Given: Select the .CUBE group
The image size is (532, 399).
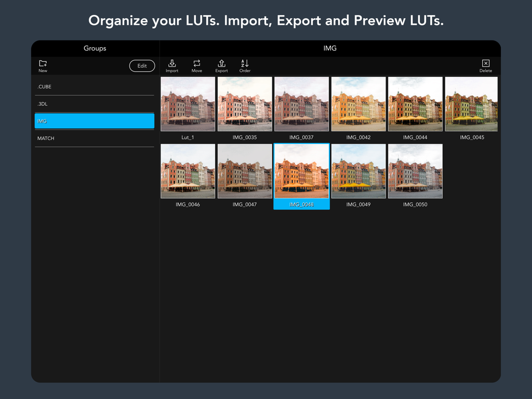Looking at the screenshot, I should (94, 86).
